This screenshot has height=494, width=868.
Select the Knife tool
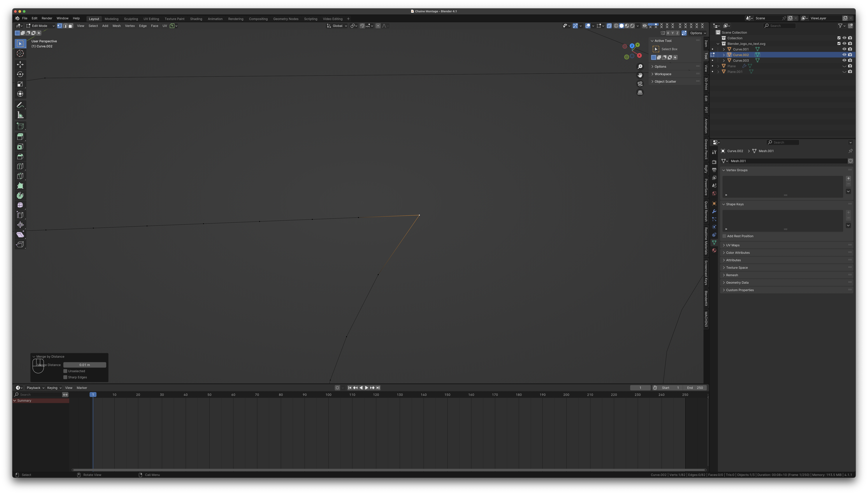(20, 176)
